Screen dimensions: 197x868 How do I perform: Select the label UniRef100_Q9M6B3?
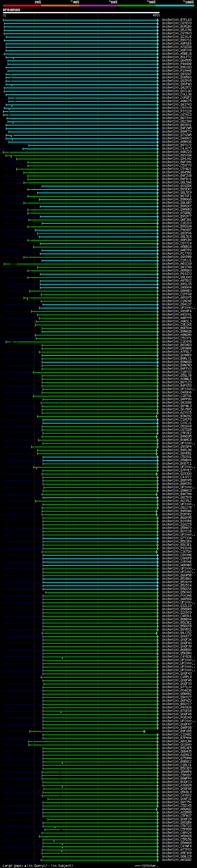point(177,210)
